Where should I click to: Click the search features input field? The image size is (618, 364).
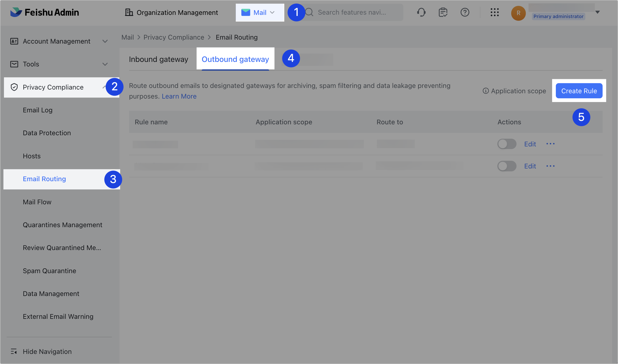353,12
